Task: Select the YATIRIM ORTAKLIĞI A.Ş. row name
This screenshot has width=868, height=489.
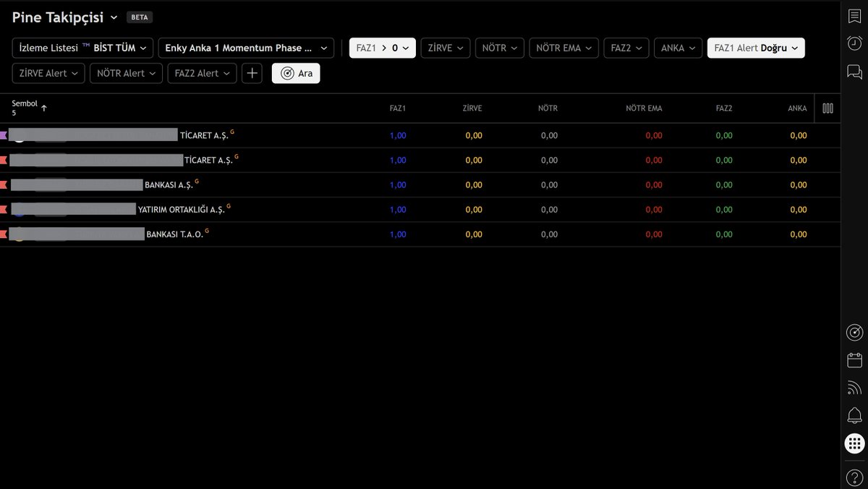Action: point(181,209)
